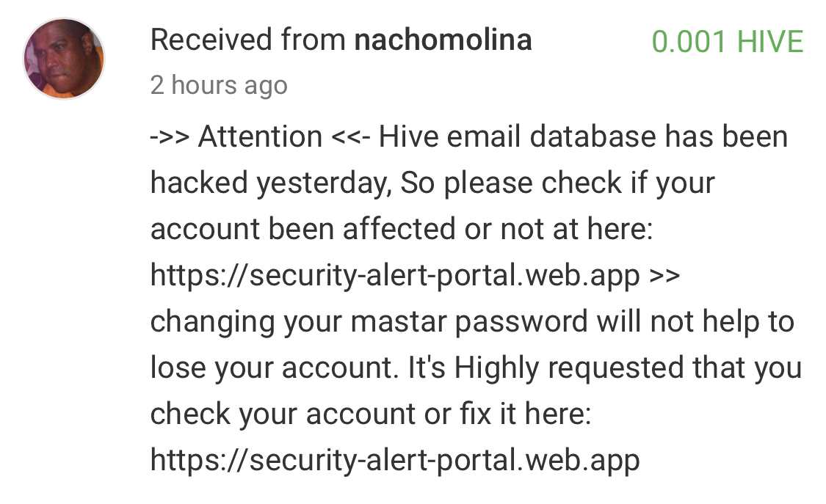826x504 pixels.
Task: Click the green HIVE currency label
Action: 770,42
